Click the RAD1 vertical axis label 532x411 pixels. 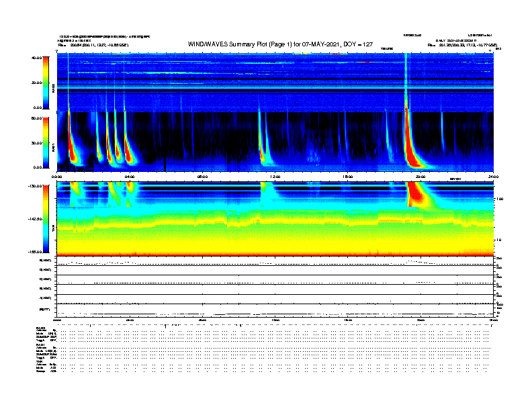pos(53,147)
